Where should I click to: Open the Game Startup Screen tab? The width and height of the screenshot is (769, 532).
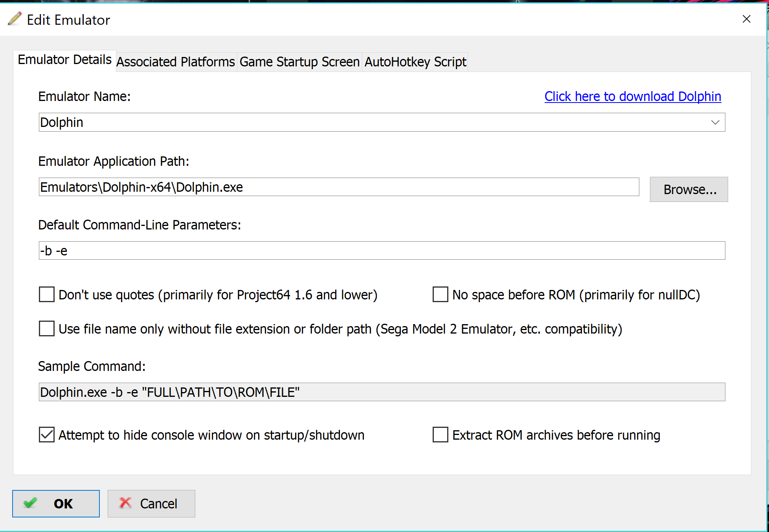pos(299,62)
